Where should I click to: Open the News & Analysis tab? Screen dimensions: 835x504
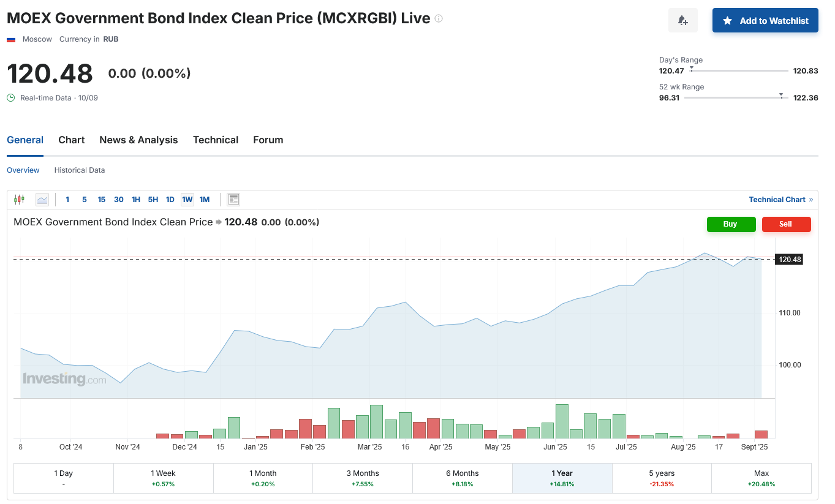138,140
